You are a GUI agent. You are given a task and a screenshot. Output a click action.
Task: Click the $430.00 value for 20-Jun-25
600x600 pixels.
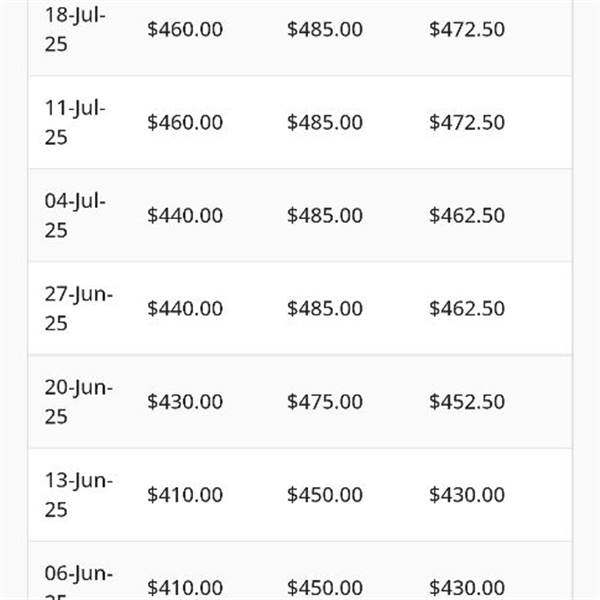(185, 402)
